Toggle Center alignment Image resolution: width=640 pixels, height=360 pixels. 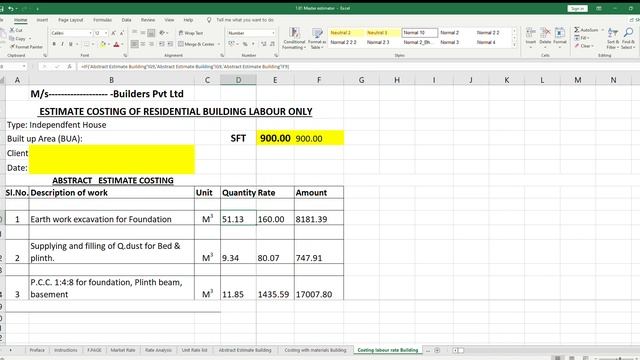click(x=142, y=44)
